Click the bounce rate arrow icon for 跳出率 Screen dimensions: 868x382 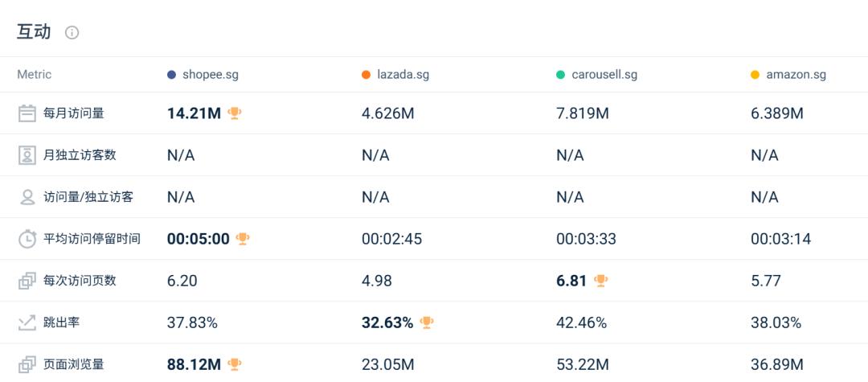tap(27, 322)
